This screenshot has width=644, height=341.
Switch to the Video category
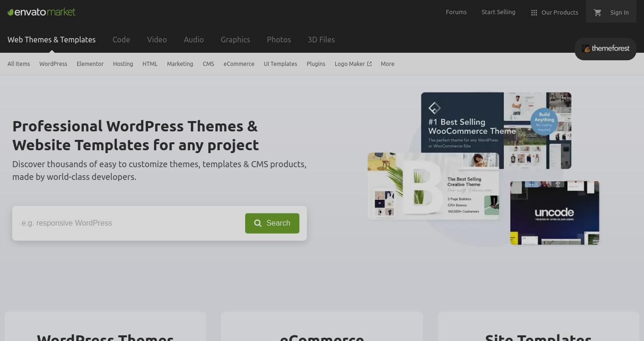coord(157,40)
